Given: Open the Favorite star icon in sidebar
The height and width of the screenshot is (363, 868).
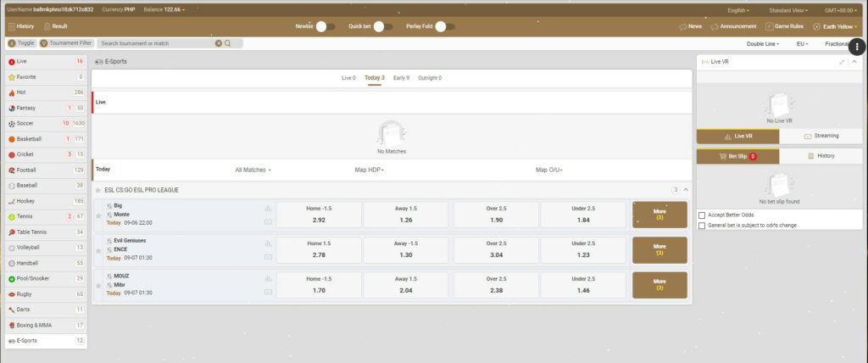Looking at the screenshot, I should (12, 77).
